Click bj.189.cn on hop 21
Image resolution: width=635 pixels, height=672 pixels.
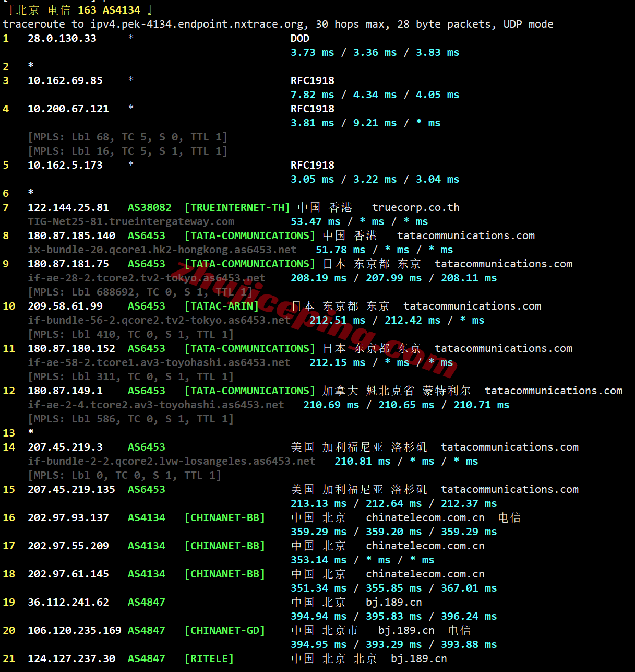point(419,658)
